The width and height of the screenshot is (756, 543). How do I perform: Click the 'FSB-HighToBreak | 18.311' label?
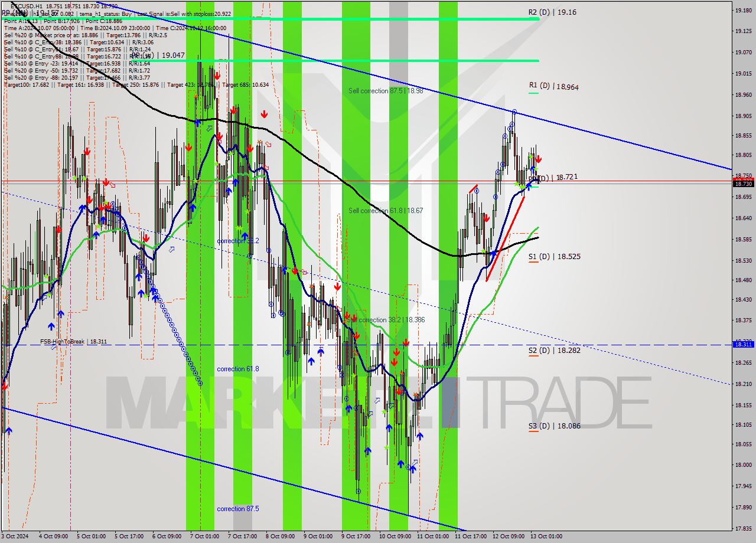[x=74, y=342]
